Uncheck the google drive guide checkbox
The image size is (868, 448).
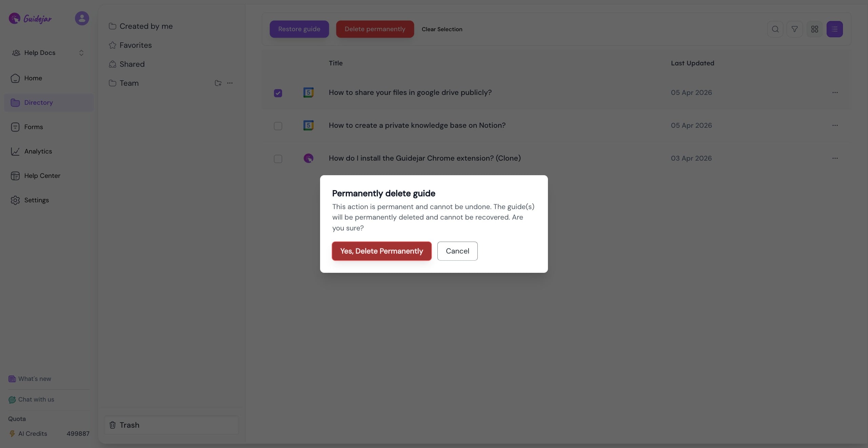[x=278, y=93]
